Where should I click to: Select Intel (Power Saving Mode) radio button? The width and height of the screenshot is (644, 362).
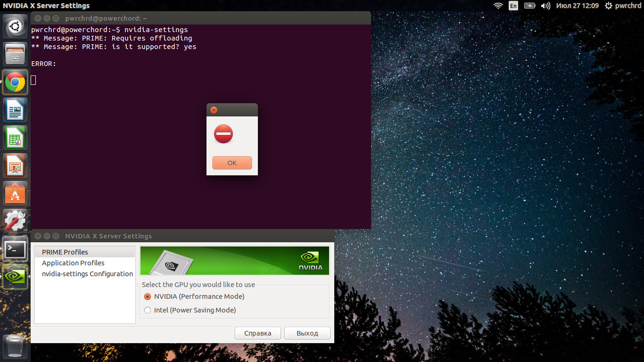click(x=148, y=310)
